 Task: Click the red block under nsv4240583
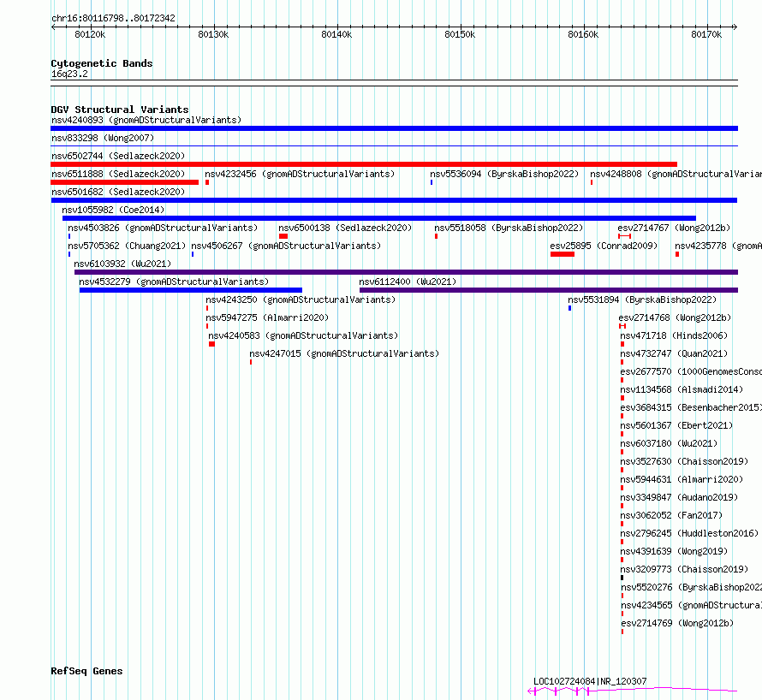[211, 344]
